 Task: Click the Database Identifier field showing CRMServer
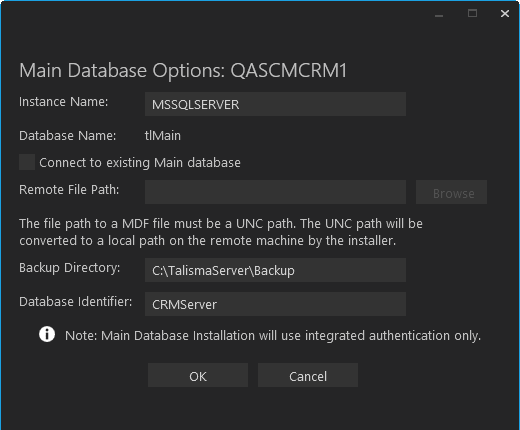coord(275,304)
